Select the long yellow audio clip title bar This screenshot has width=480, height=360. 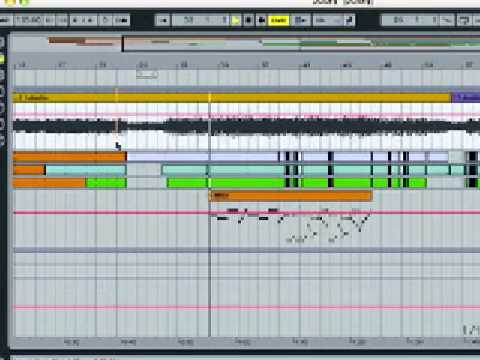pyautogui.click(x=232, y=98)
